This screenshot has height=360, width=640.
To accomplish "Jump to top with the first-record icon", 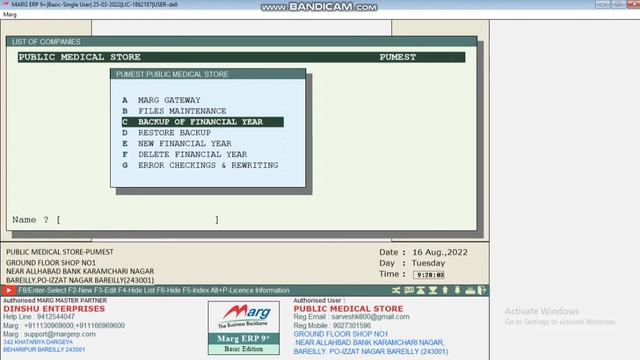I will (420, 290).
